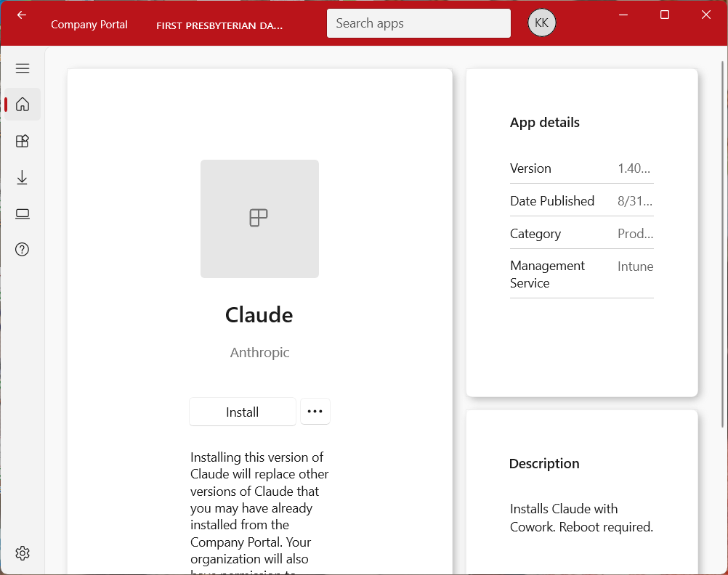The height and width of the screenshot is (575, 728).
Task: Close the Company Portal window
Action: [x=705, y=15]
